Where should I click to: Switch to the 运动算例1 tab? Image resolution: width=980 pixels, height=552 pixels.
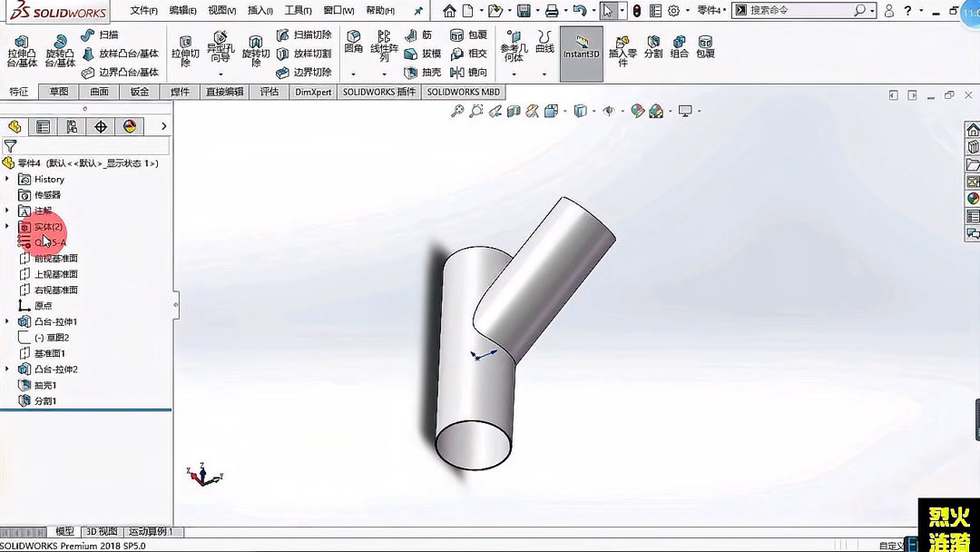pos(150,531)
